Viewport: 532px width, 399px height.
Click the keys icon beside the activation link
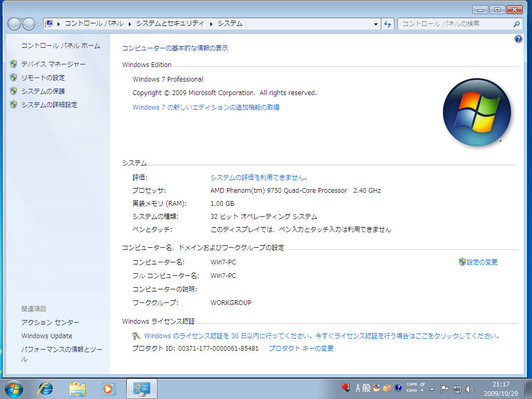click(x=137, y=336)
